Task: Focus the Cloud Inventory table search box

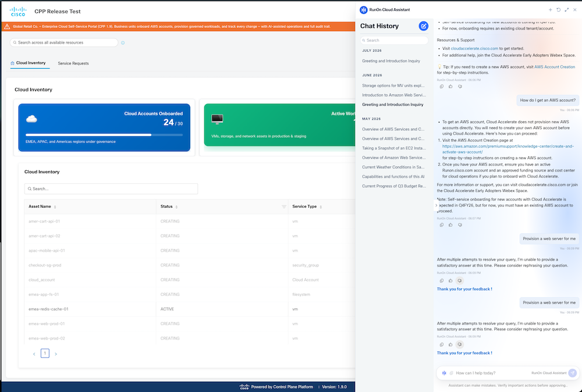Action: pyautogui.click(x=111, y=189)
